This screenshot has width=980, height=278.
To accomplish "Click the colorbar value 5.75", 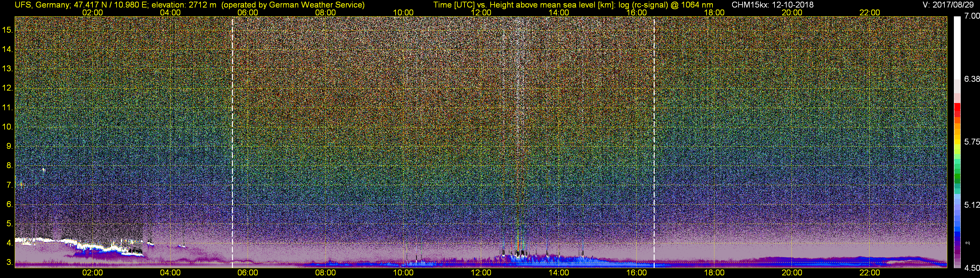I will pyautogui.click(x=972, y=142).
